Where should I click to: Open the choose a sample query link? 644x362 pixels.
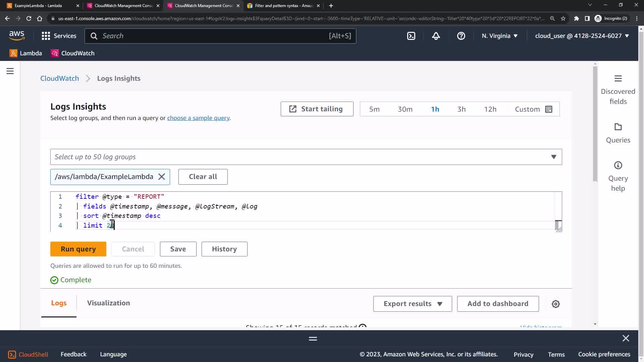coord(198,118)
